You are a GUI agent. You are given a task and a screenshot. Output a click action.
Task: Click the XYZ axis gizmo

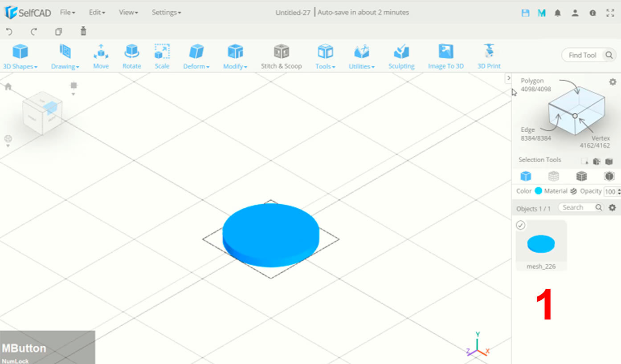478,344
